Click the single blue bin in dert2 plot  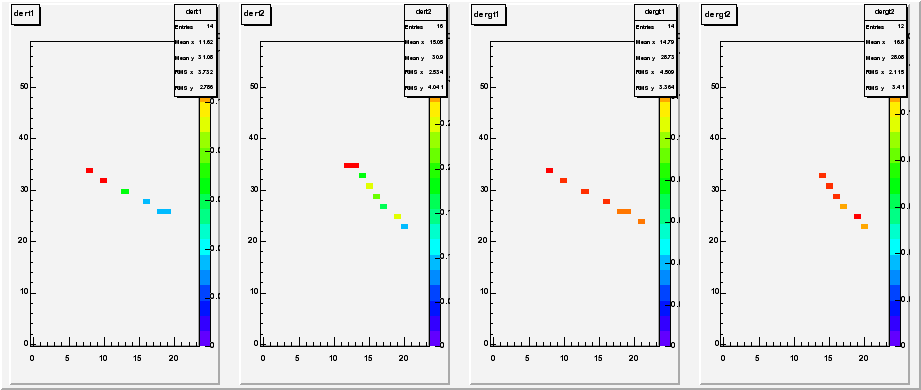[x=405, y=227]
